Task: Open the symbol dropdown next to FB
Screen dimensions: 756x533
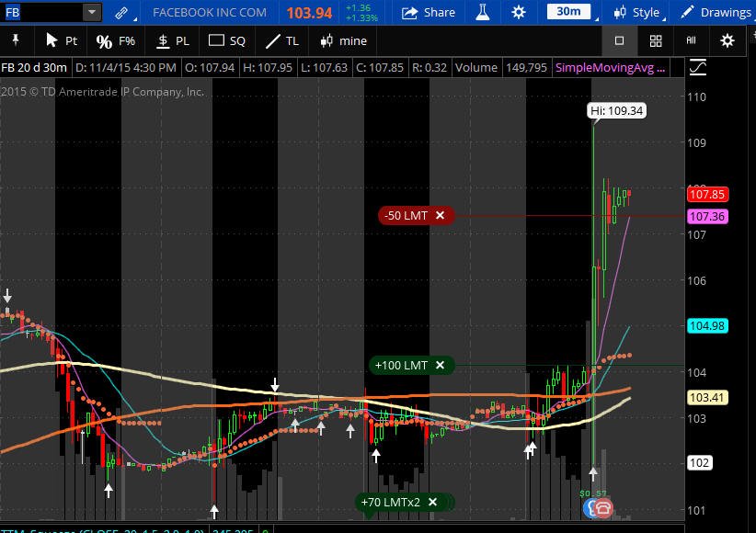Action: click(92, 12)
